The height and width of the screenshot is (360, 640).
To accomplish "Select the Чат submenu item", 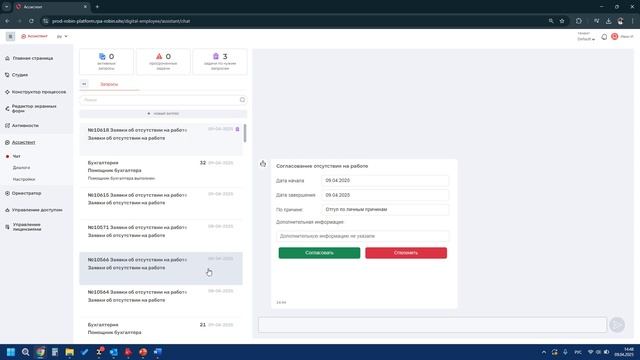I will [17, 156].
